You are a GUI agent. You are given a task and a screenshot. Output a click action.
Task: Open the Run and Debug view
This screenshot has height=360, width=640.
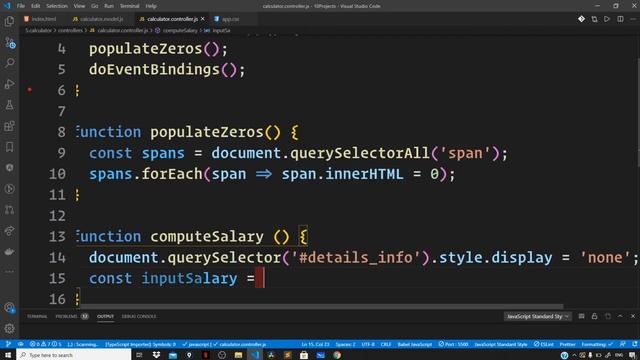[x=9, y=84]
